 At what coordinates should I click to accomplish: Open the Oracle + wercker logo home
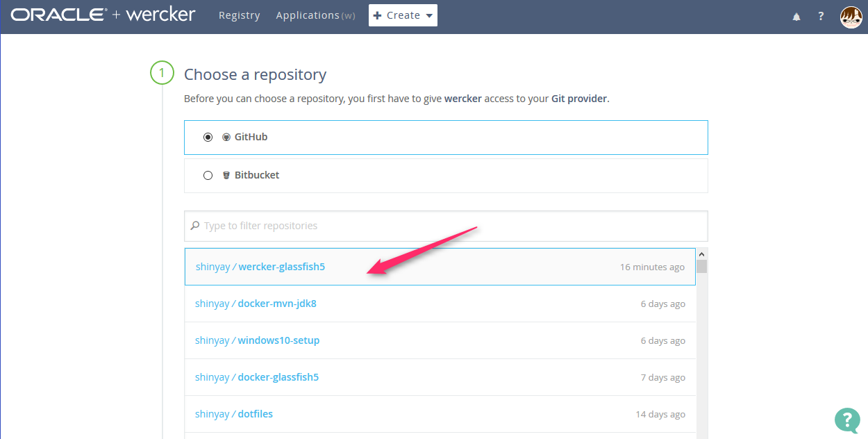[103, 15]
